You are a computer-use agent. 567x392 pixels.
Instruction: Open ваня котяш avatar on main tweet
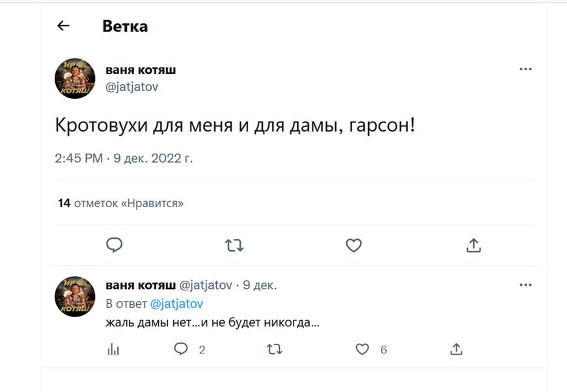pyautogui.click(x=75, y=78)
